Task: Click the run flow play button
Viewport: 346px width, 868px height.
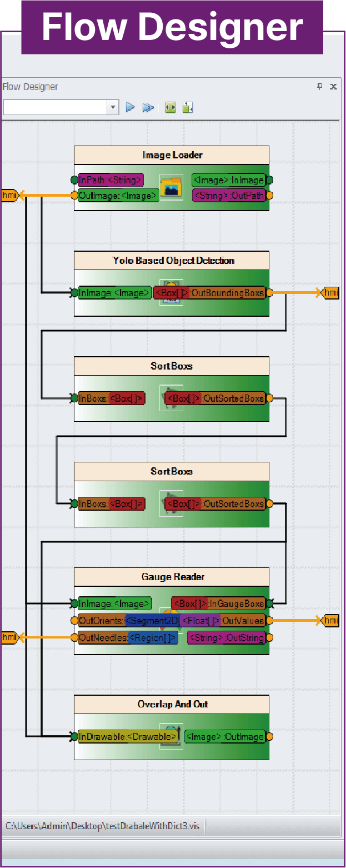Action: pyautogui.click(x=131, y=107)
